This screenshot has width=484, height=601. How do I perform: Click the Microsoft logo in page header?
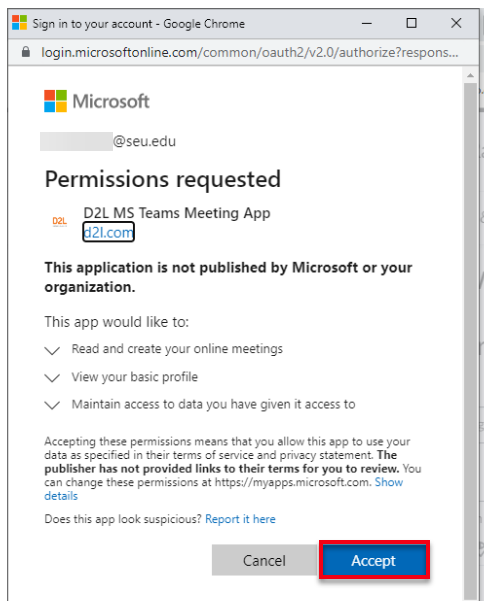click(x=97, y=101)
